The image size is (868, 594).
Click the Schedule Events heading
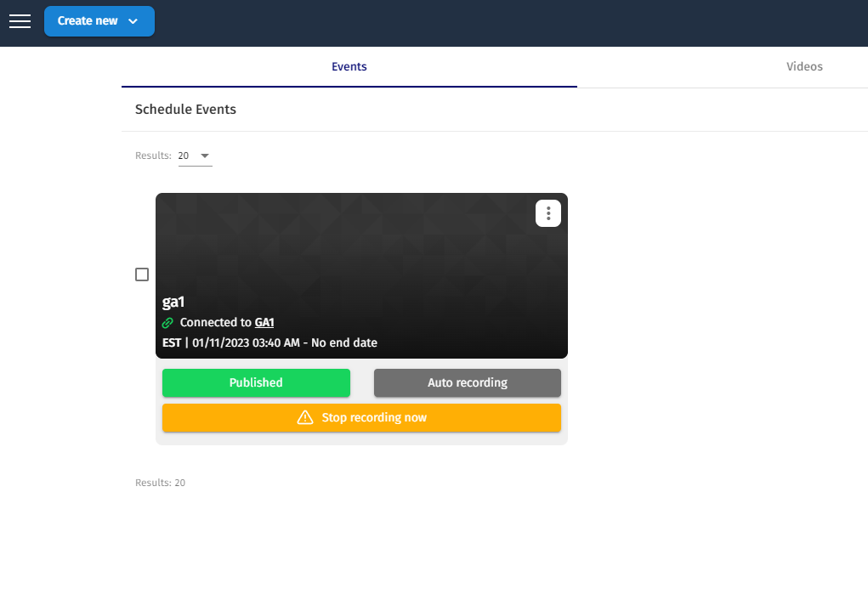pyautogui.click(x=185, y=110)
